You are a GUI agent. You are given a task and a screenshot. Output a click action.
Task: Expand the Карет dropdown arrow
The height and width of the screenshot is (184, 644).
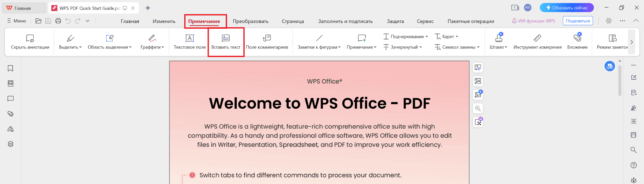457,37
